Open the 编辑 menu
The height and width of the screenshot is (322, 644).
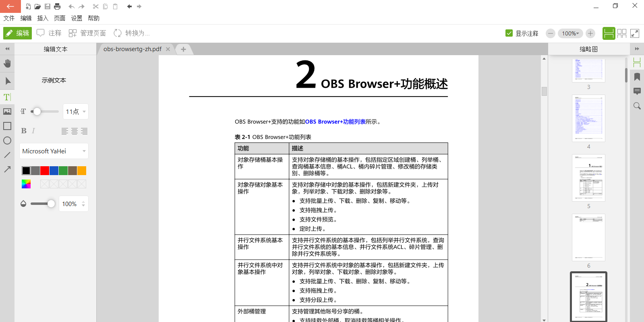[x=26, y=18]
